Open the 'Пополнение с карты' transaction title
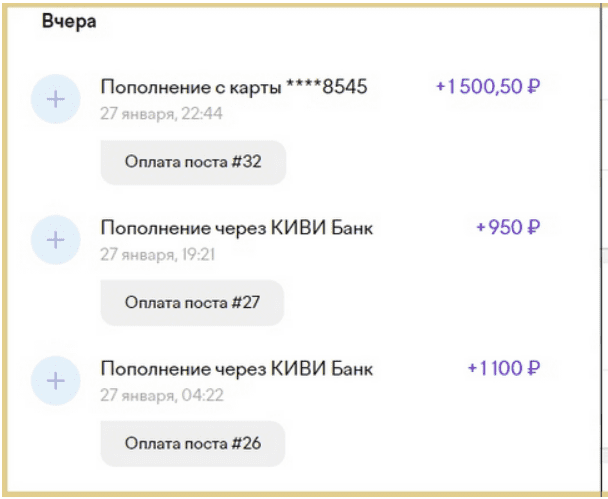 pyautogui.click(x=190, y=87)
